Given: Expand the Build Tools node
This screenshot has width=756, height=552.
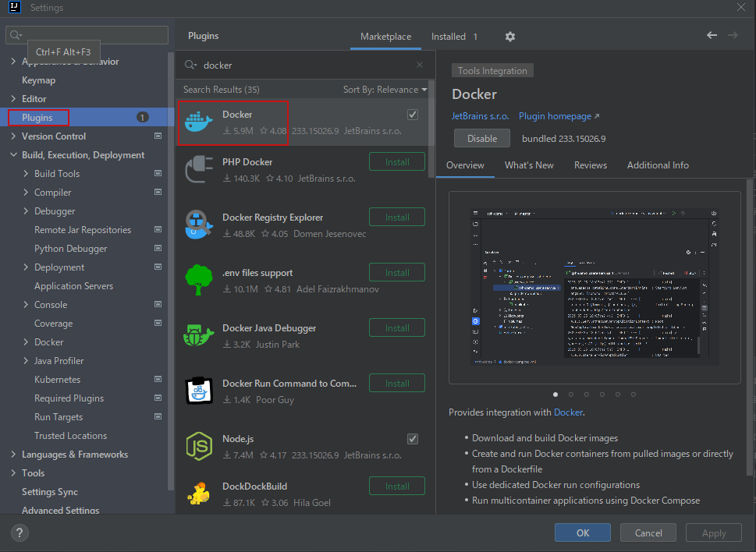Looking at the screenshot, I should 26,173.
